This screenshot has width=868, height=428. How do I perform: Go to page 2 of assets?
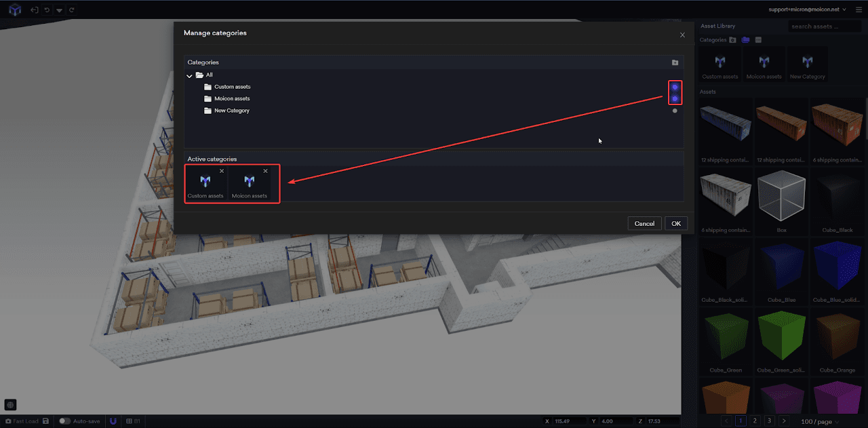coord(755,421)
